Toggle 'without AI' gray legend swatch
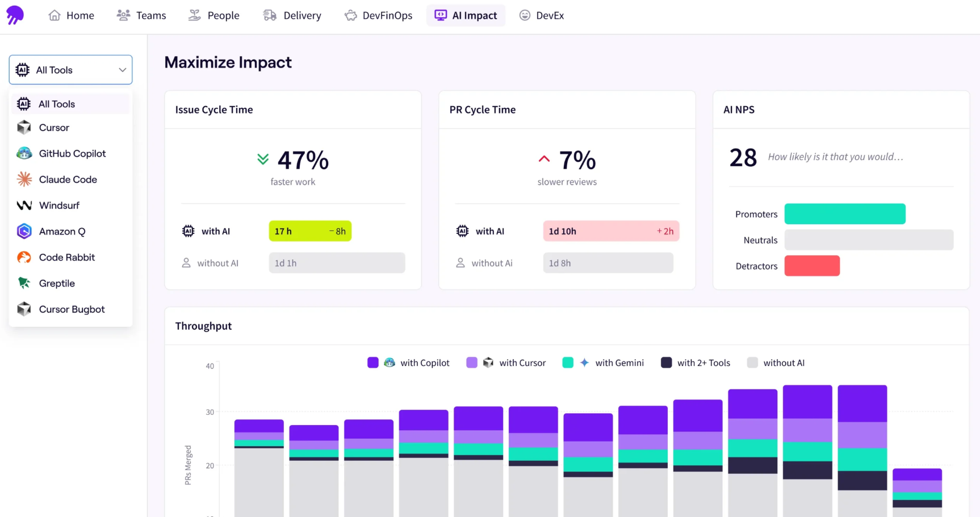 pos(752,363)
